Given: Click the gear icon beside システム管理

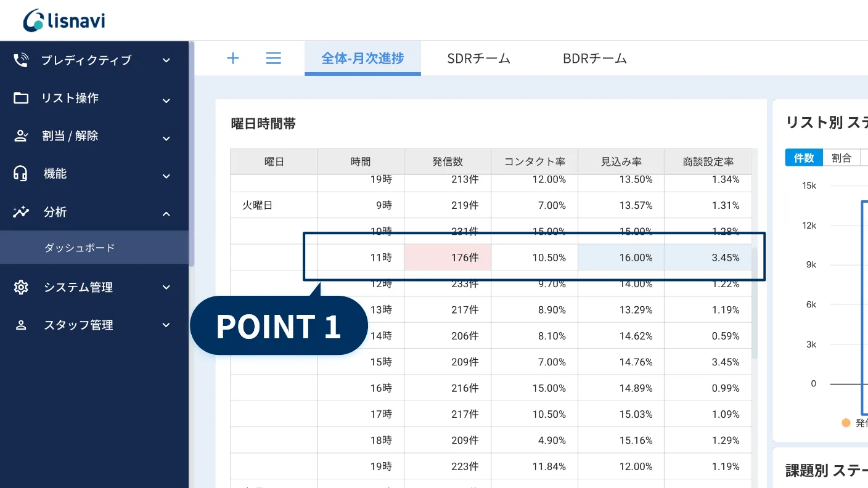Looking at the screenshot, I should [21, 287].
